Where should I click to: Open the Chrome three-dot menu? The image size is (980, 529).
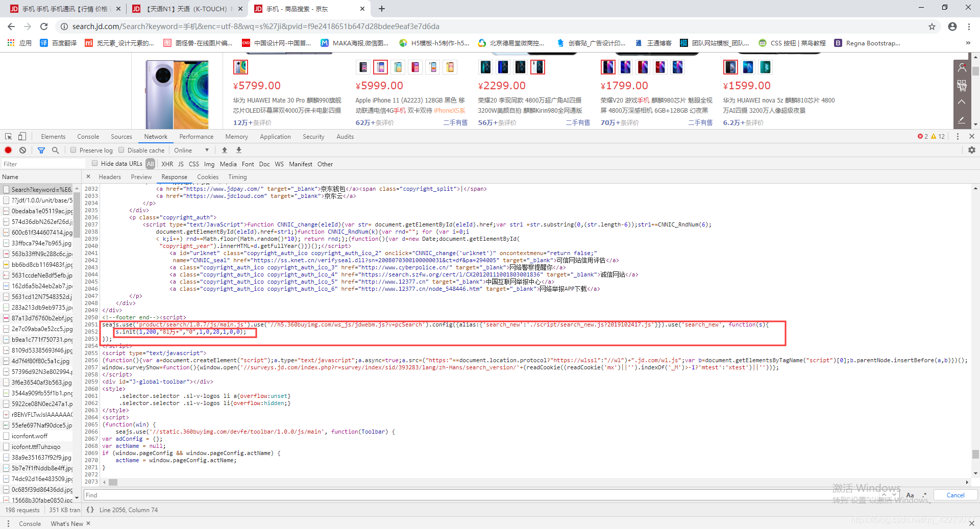(x=969, y=27)
